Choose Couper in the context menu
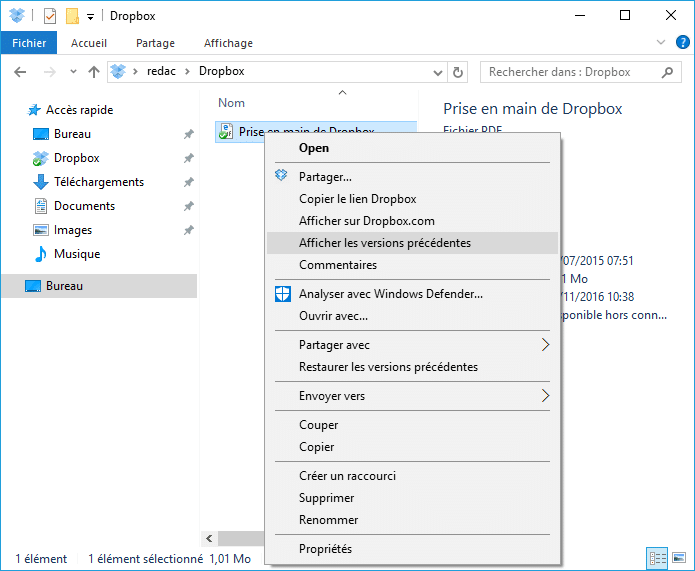Screen dimensions: 695x571 pos(412,425)
